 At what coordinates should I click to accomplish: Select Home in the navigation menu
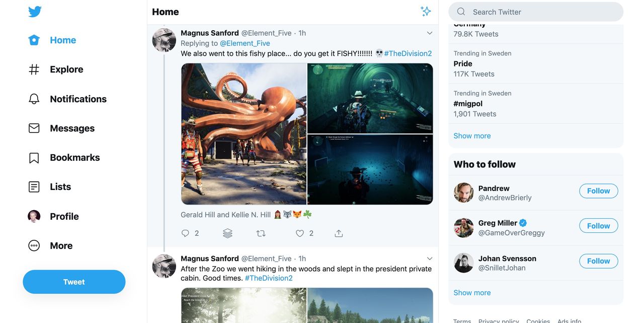point(33,40)
